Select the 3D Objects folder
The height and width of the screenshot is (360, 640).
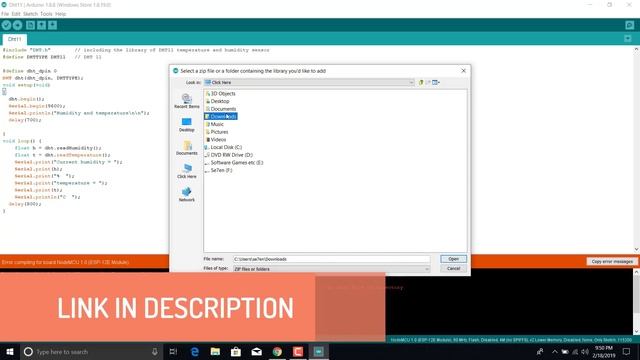(220, 93)
